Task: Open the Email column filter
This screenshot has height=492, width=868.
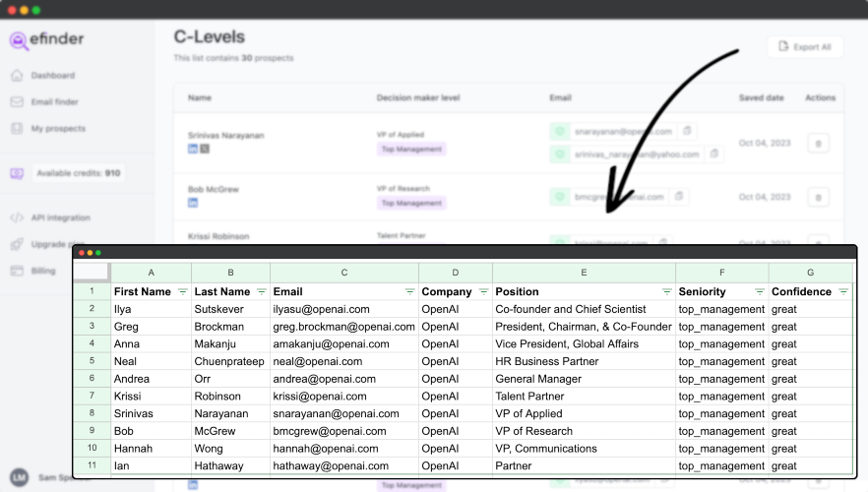Action: tap(409, 291)
